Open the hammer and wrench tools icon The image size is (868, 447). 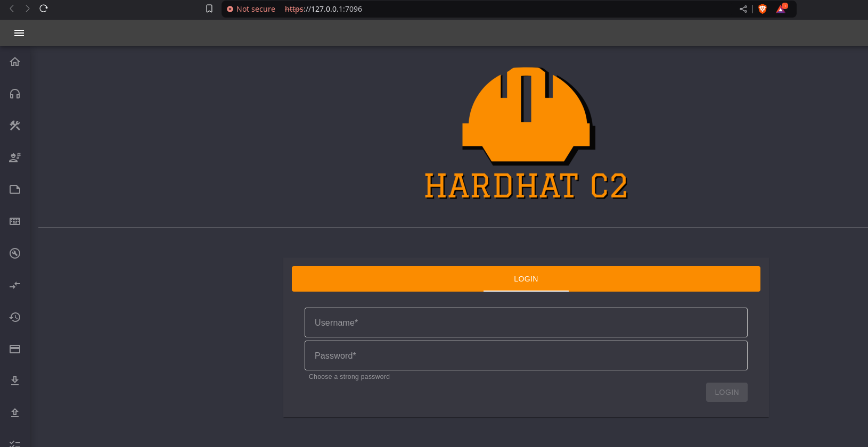click(15, 126)
